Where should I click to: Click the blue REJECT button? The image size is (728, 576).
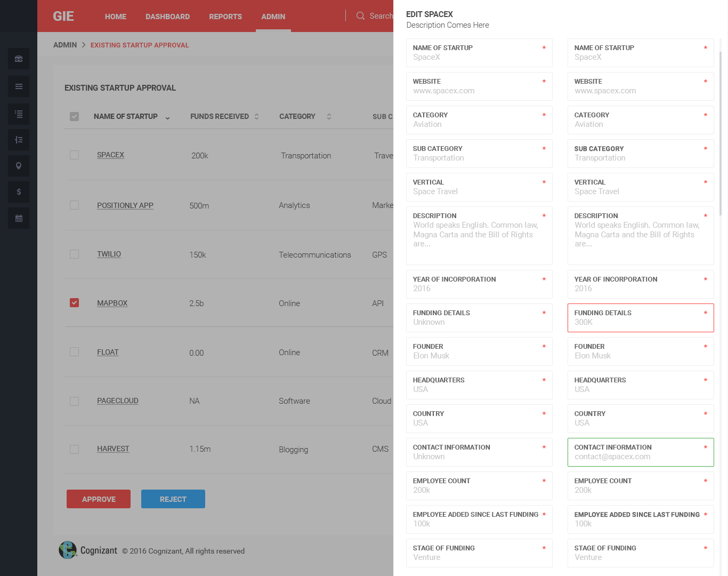point(173,499)
